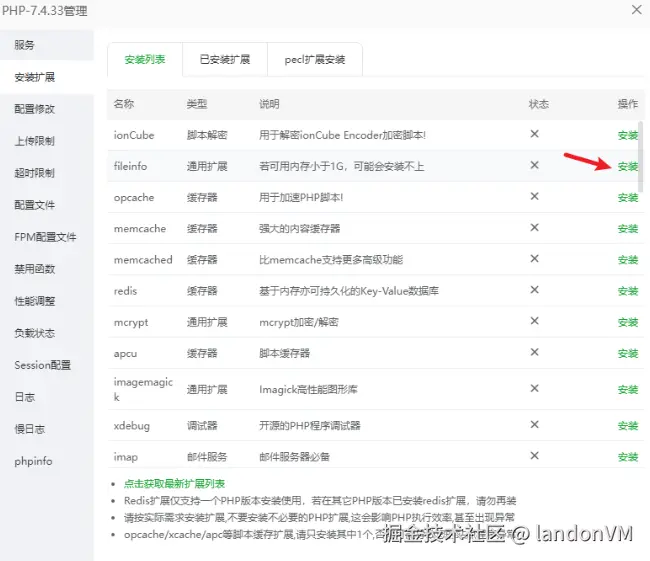Viewport: 650px width, 561px height.
Task: Click the extension list vertical scrollbar
Action: [x=640, y=158]
